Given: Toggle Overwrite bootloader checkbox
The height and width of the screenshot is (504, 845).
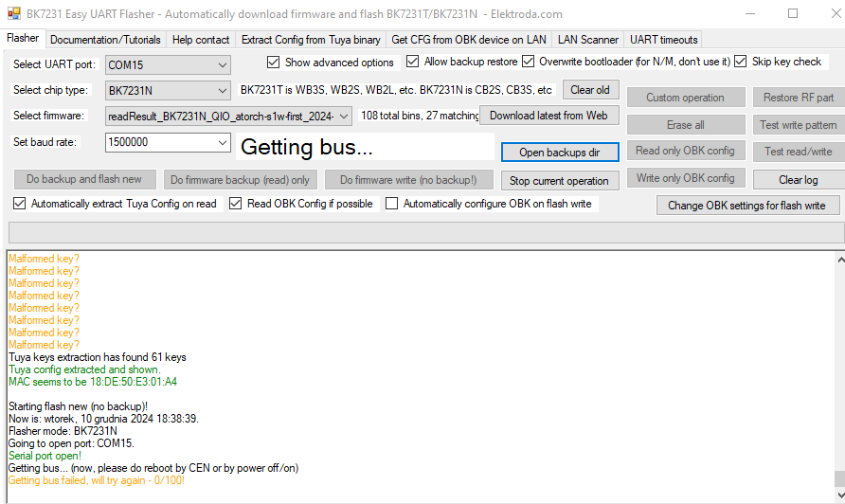Looking at the screenshot, I should 529,62.
